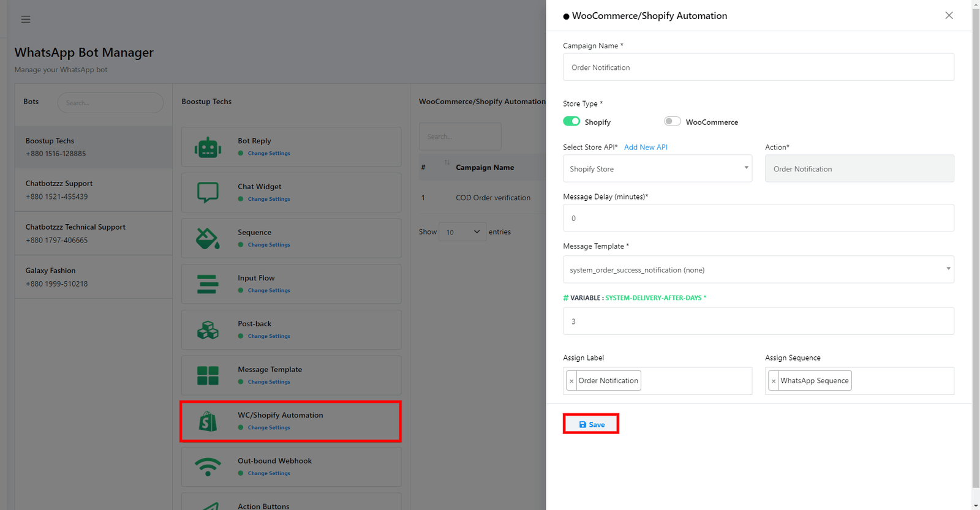
Task: Select the Chatbotzzz Technical Support bot
Action: click(93, 233)
